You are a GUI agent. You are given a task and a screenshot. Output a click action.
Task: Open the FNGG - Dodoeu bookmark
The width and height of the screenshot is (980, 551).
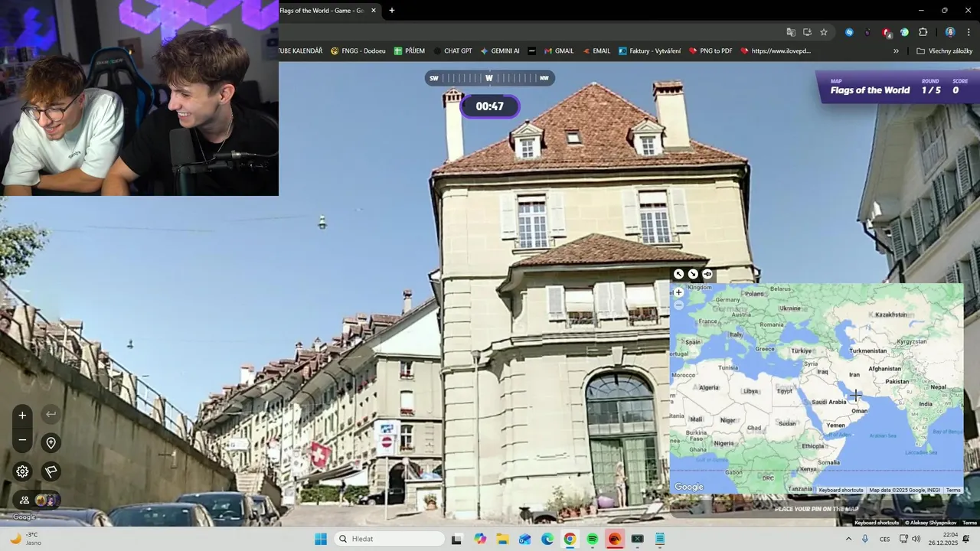point(358,51)
